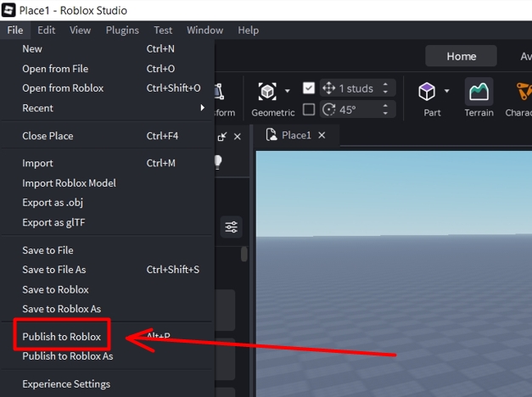The height and width of the screenshot is (397, 532).
Task: Expand the Recent submenu
Action: pos(107,108)
